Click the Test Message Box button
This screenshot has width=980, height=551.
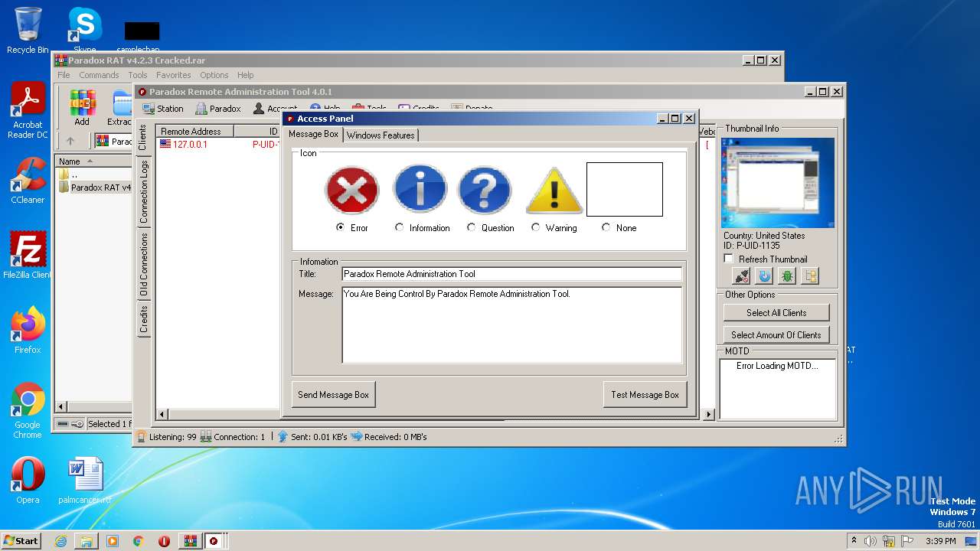(x=645, y=395)
